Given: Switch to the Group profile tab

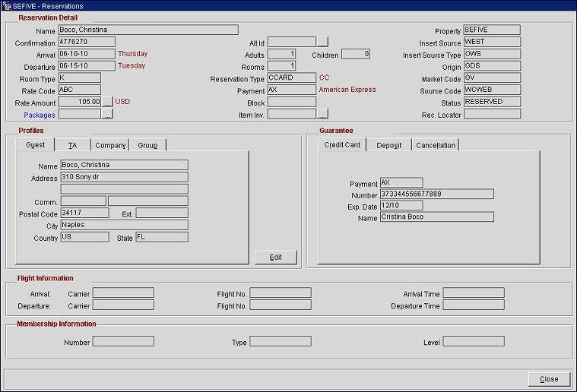Looking at the screenshot, I should (147, 145).
